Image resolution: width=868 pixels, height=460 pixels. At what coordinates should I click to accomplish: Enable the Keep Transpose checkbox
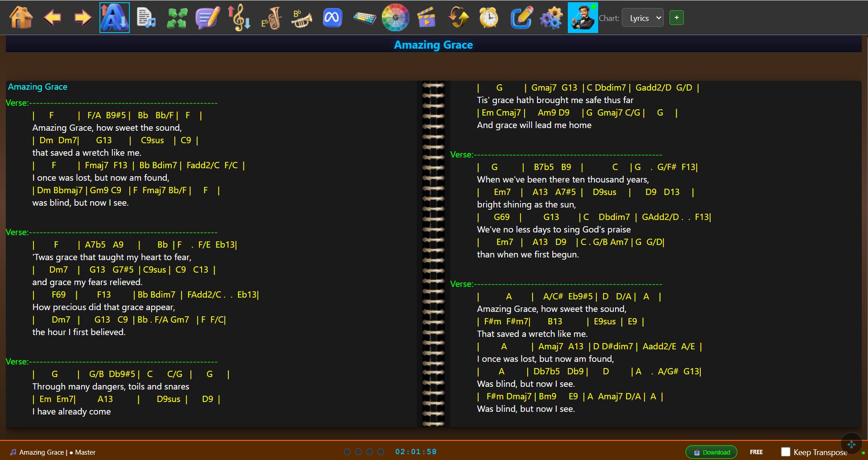[785, 452]
